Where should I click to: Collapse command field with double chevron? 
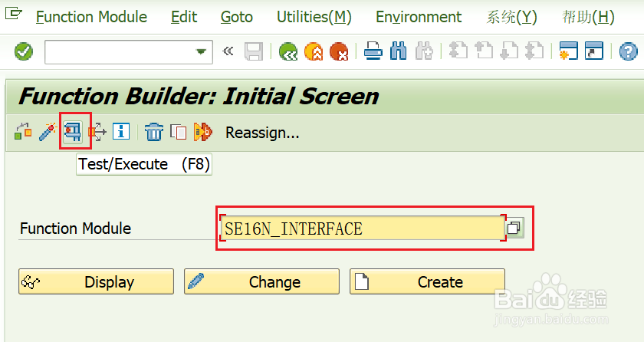[227, 51]
